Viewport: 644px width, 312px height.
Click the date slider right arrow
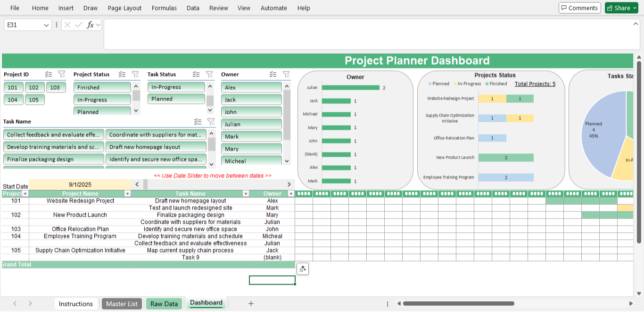pyautogui.click(x=289, y=184)
